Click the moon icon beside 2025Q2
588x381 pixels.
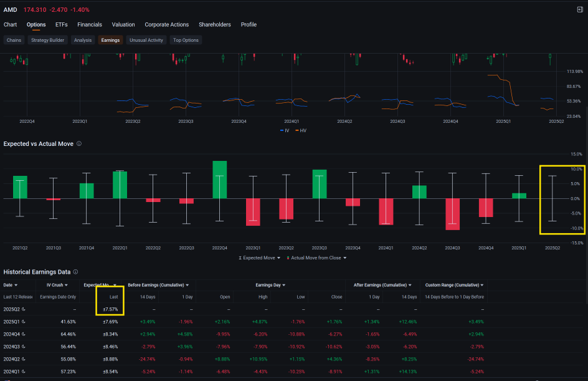tap(23, 309)
